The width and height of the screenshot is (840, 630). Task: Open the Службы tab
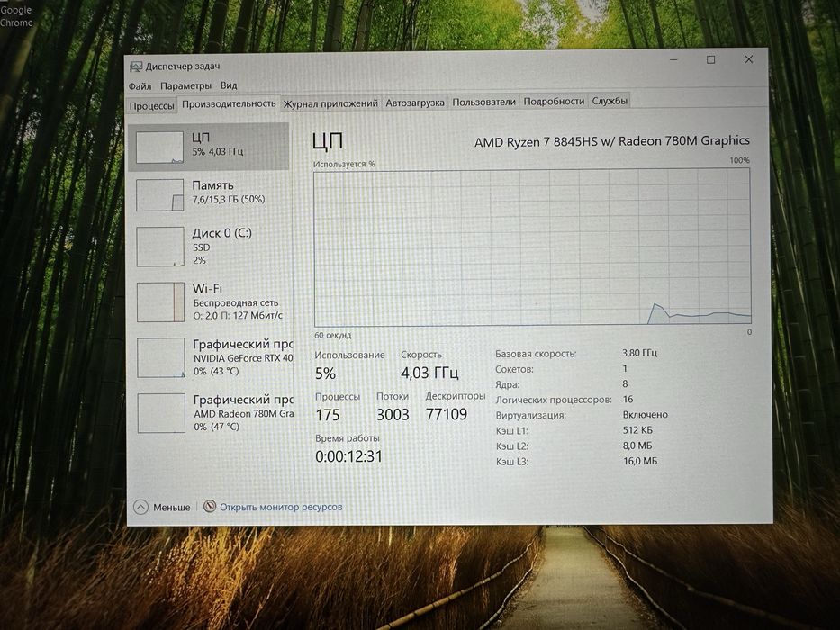point(610,101)
